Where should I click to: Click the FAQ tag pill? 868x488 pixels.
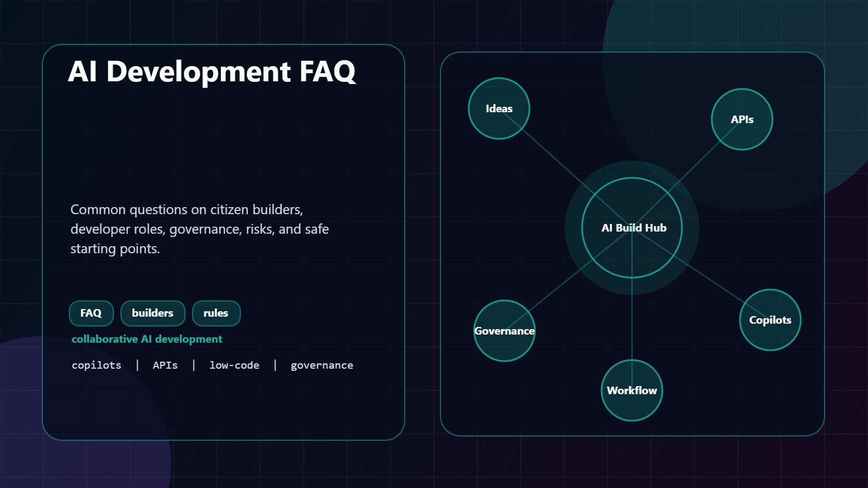tap(91, 313)
